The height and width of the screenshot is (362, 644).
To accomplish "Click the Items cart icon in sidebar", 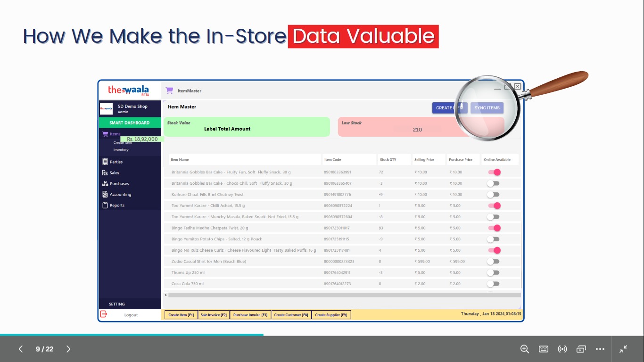I will point(105,134).
